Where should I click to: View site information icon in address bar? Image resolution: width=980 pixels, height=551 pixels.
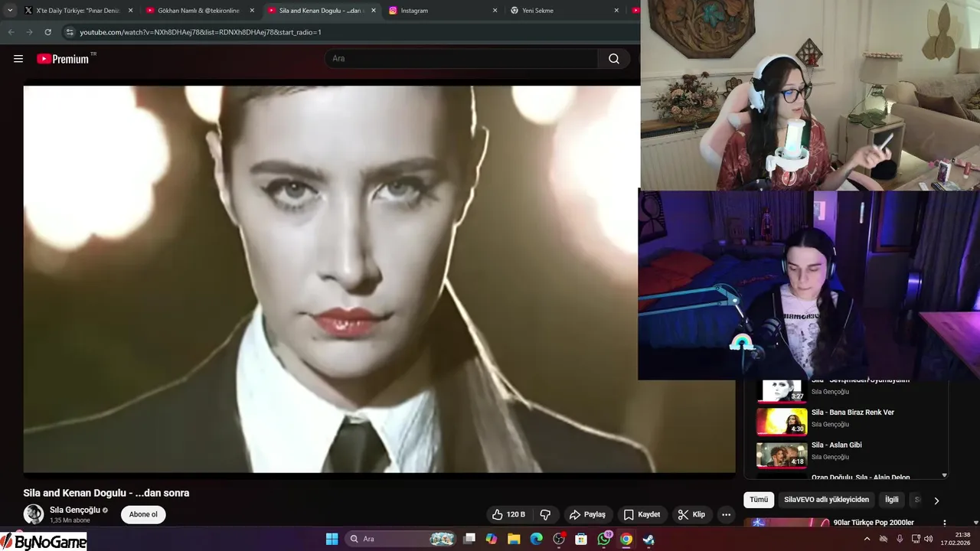pyautogui.click(x=70, y=32)
